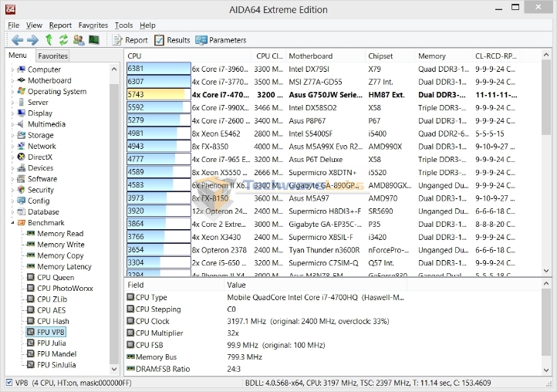557x392 pixels.
Task: Click the AIDA64 title bar app icon
Action: coord(10,9)
